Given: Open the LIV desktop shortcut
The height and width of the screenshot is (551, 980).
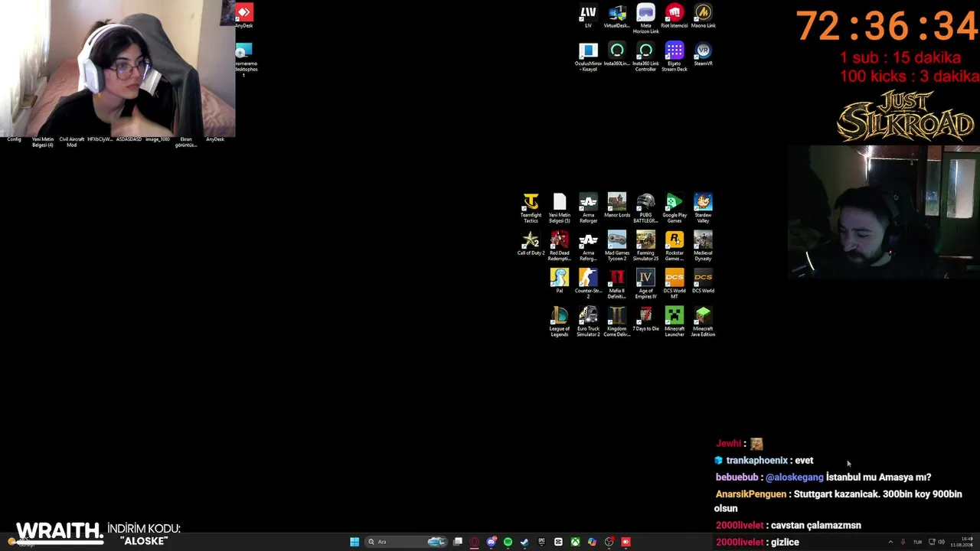Looking at the screenshot, I should [x=588, y=16].
